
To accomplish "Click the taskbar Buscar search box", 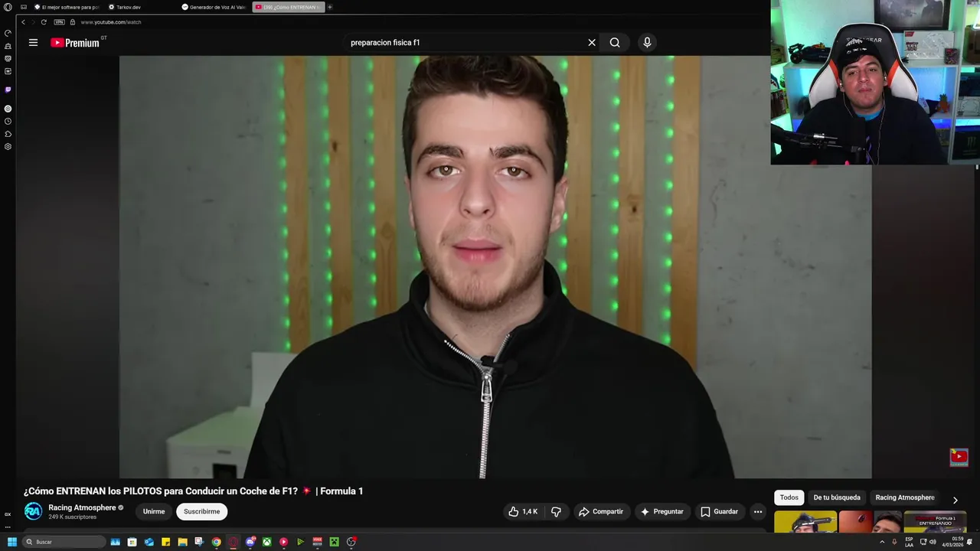I will (64, 542).
